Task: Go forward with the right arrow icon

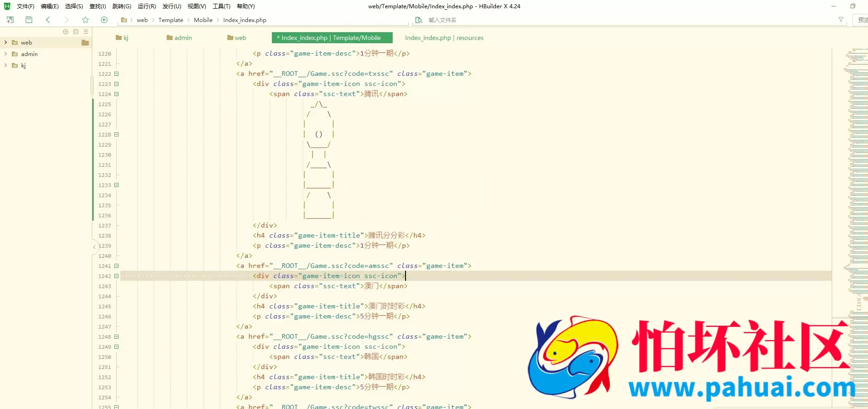Action: click(x=66, y=20)
